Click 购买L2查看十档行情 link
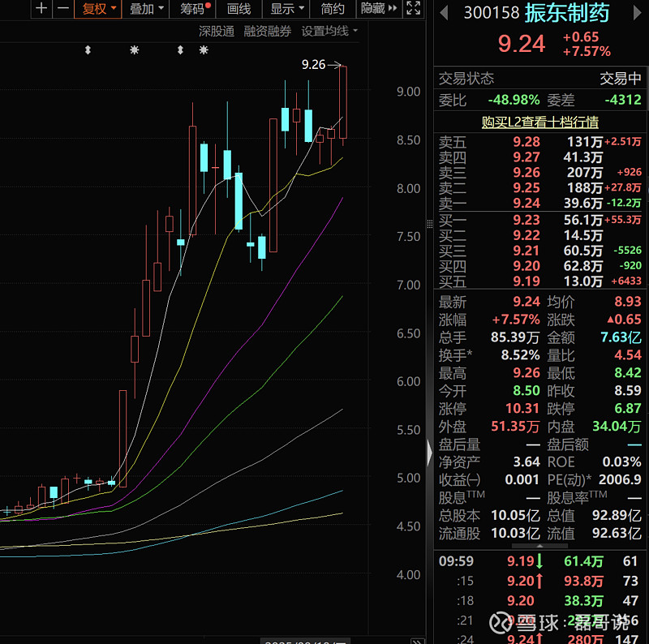This screenshot has height=644, width=649. point(539,122)
